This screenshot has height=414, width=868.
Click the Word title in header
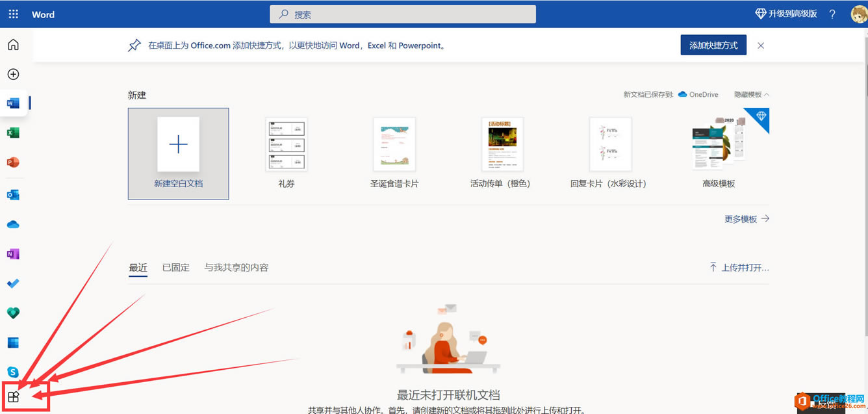(43, 14)
